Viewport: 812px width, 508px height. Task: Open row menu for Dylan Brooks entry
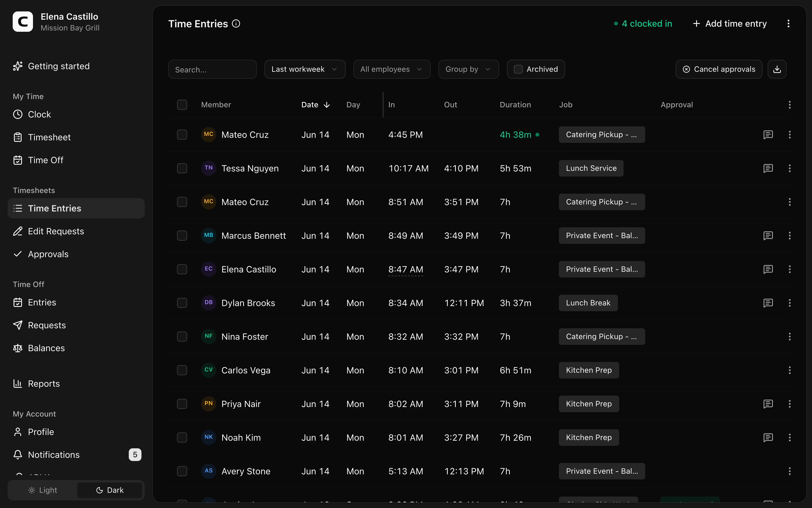790,303
